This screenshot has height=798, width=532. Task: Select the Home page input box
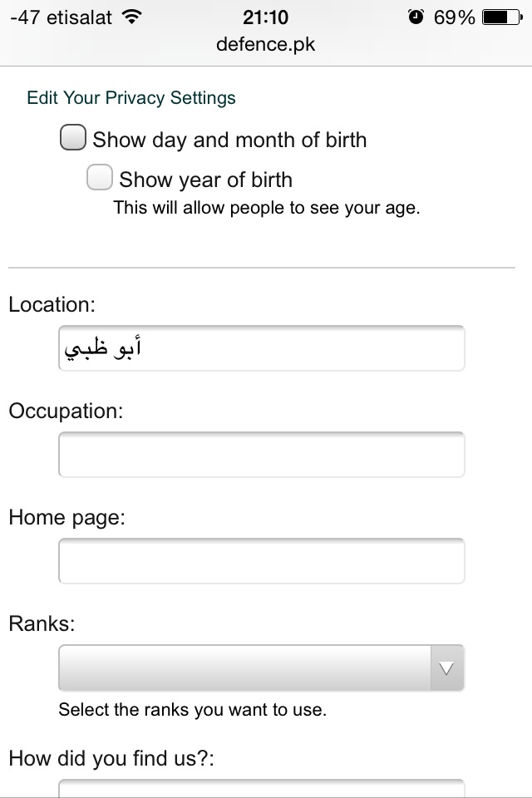click(x=261, y=561)
